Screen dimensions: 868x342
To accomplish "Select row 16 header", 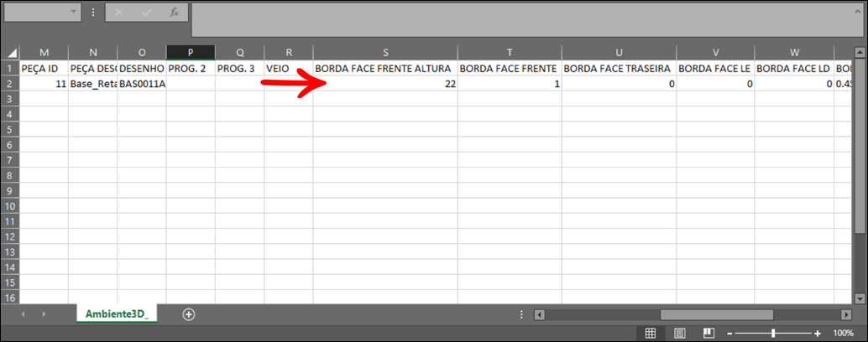I will [x=11, y=298].
